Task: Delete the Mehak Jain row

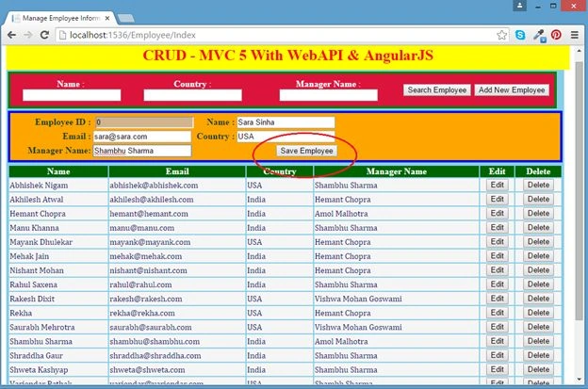Action: click(538, 256)
